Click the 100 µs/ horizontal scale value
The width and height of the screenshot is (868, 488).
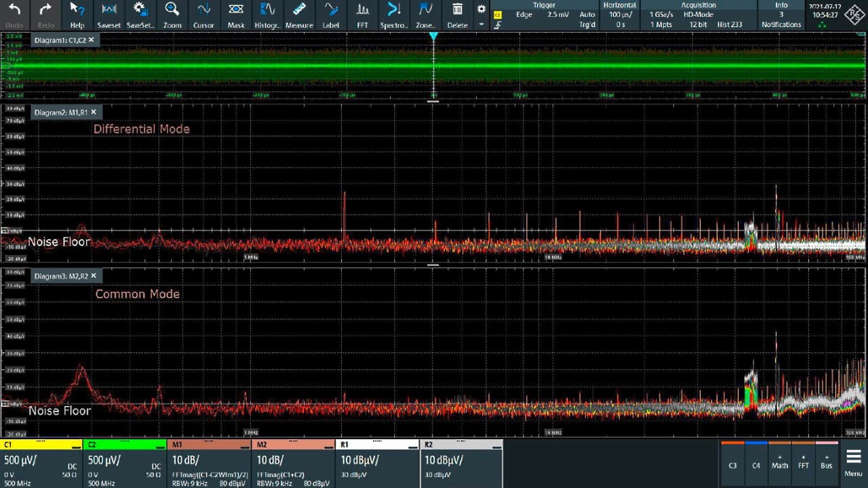620,14
